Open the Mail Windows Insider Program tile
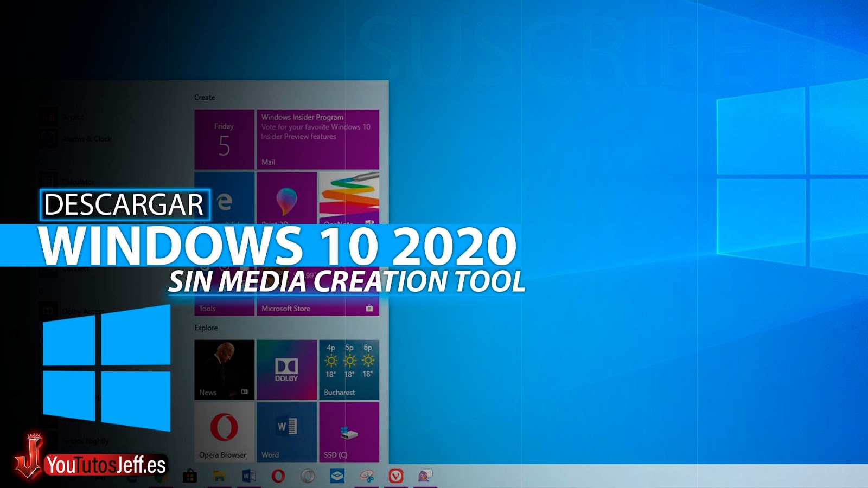Viewport: 868px width, 488px height. pos(318,139)
